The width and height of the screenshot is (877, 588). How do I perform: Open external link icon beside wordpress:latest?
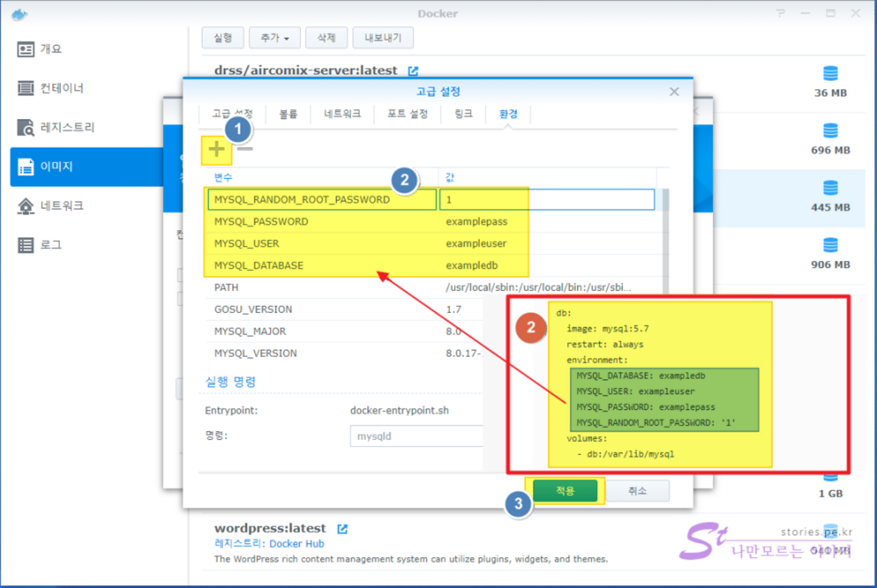pyautogui.click(x=342, y=529)
